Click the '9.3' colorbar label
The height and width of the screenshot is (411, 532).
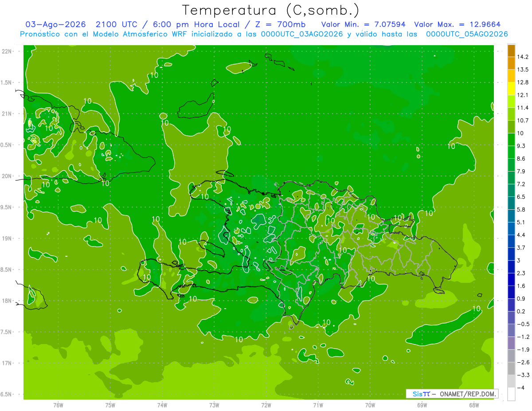pos(521,146)
